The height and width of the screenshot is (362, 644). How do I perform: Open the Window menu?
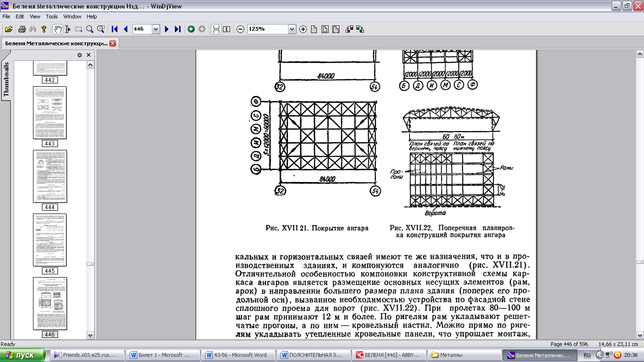pos(72,16)
